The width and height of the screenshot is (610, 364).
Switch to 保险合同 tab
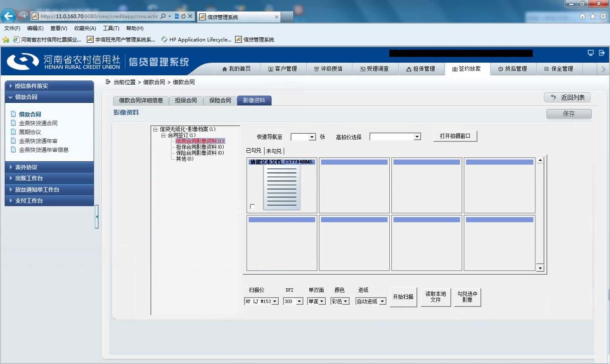pyautogui.click(x=220, y=100)
